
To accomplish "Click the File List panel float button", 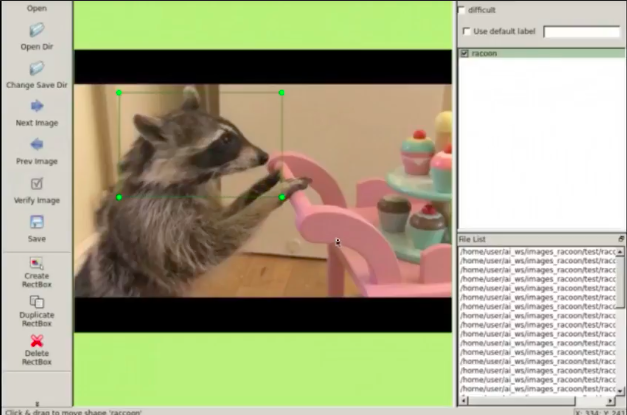I will tap(620, 239).
